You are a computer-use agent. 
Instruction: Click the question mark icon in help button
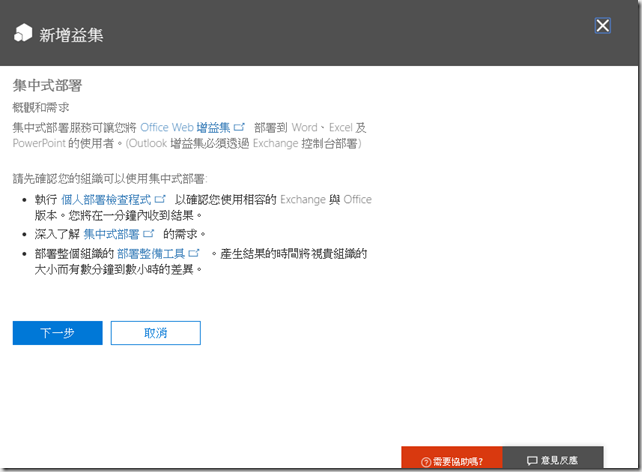[x=425, y=461]
